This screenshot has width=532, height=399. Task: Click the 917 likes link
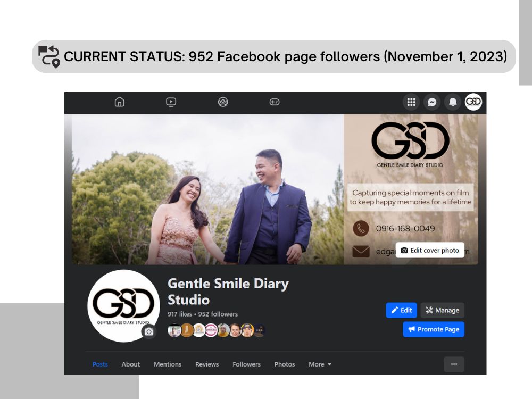coord(180,314)
